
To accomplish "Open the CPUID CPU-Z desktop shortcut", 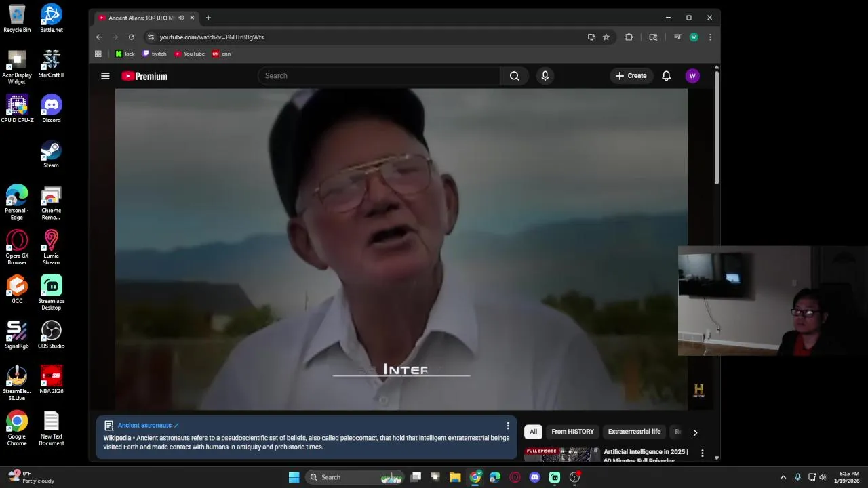I will coord(17,108).
